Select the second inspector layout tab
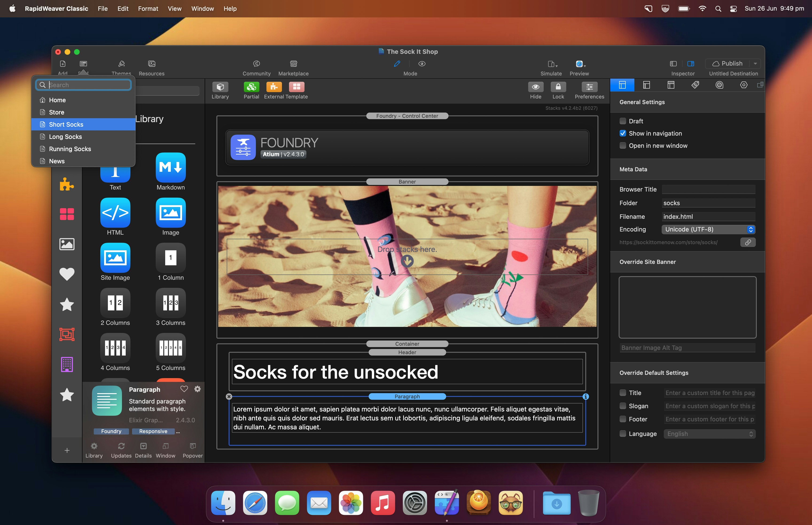The height and width of the screenshot is (525, 812). [646, 85]
